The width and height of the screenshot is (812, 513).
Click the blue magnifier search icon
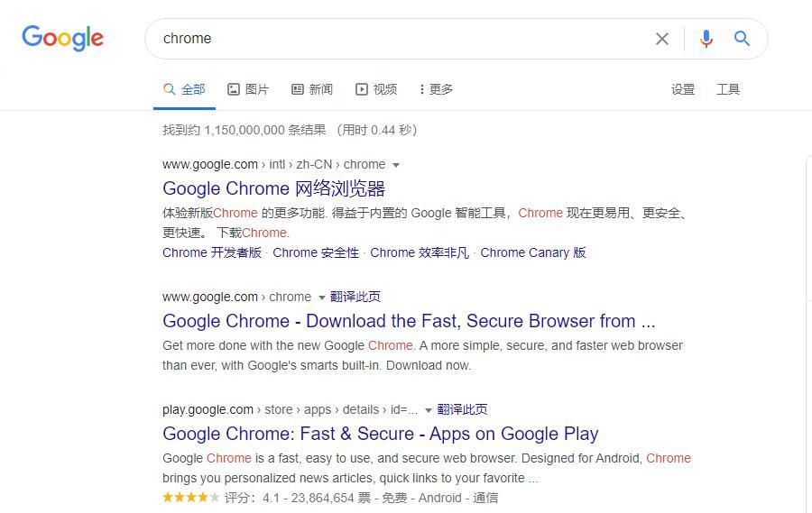[x=742, y=38]
